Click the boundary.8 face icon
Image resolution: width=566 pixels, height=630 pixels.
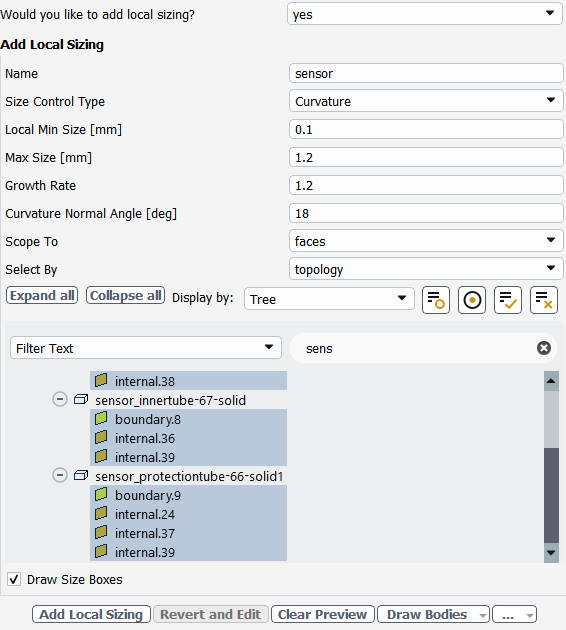pos(101,419)
